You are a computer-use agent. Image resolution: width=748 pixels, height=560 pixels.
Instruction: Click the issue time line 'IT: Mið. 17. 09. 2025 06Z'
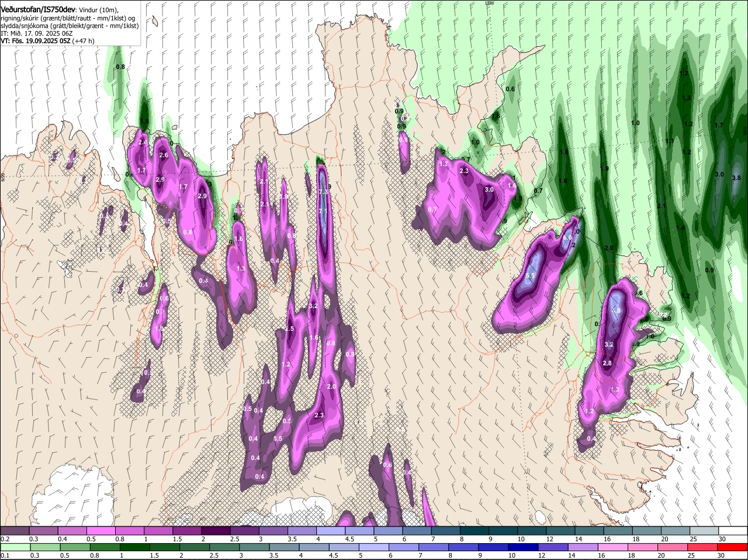[37, 33]
